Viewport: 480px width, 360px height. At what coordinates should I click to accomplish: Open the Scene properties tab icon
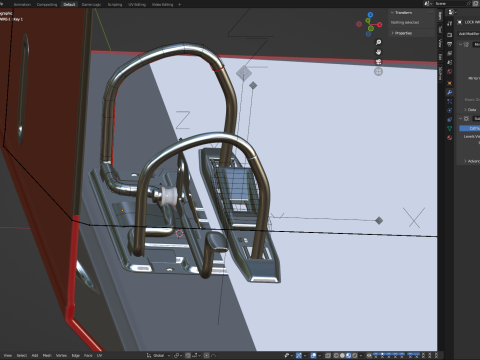[x=450, y=62]
